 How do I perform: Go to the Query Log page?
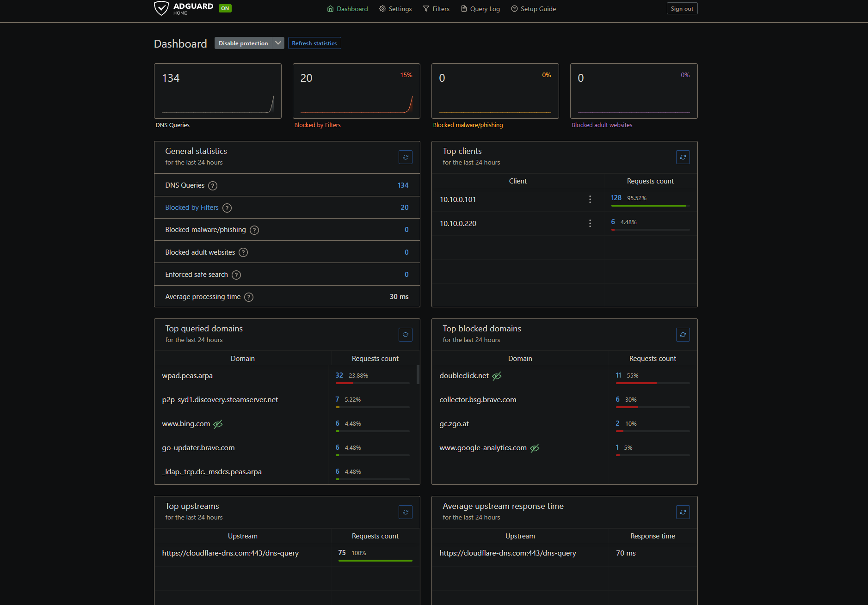480,9
